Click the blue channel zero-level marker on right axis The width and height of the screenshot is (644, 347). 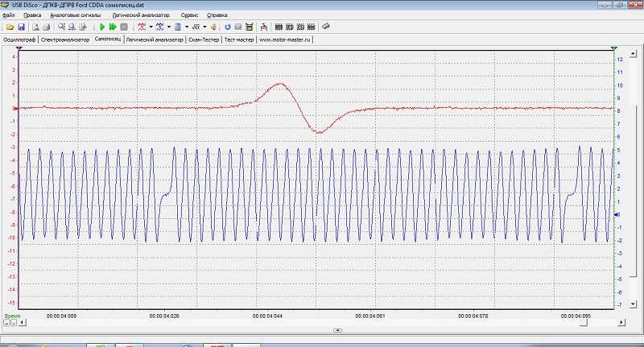click(617, 215)
